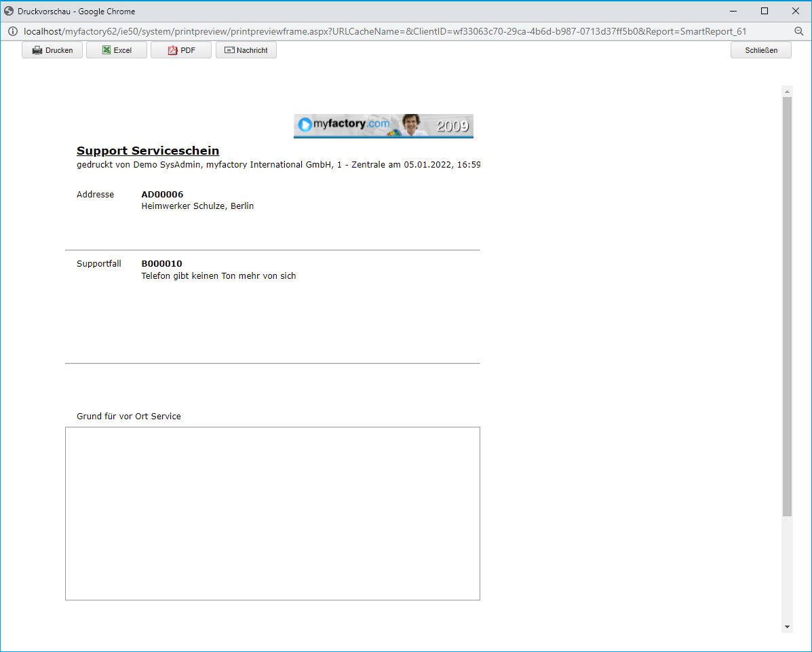Screen dimensions: 812x652
Task: Click the myfactory.com banner image
Action: (383, 126)
